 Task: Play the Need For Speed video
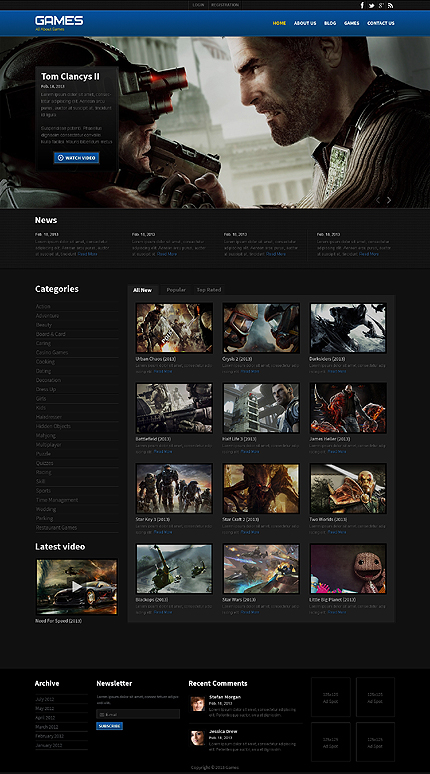click(x=77, y=587)
